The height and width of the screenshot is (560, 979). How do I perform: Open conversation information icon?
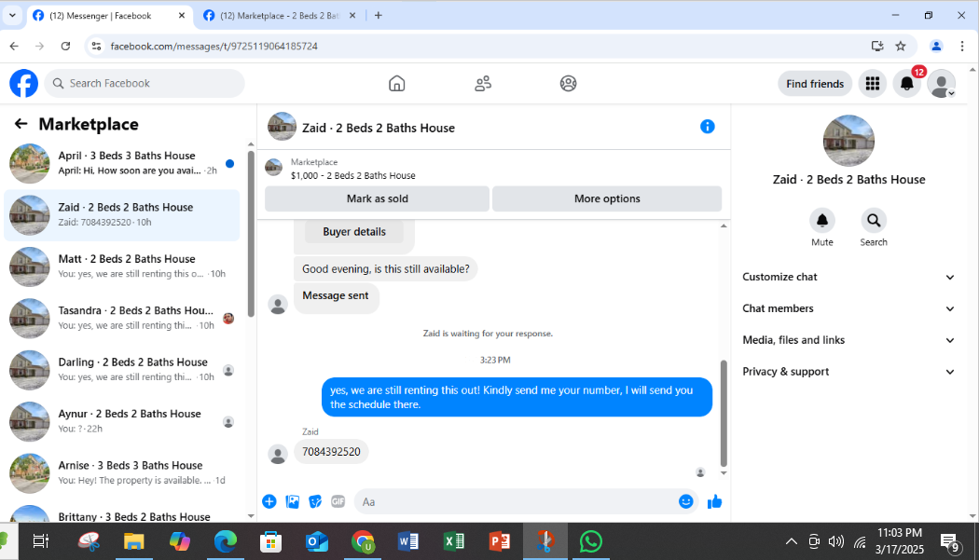(707, 127)
